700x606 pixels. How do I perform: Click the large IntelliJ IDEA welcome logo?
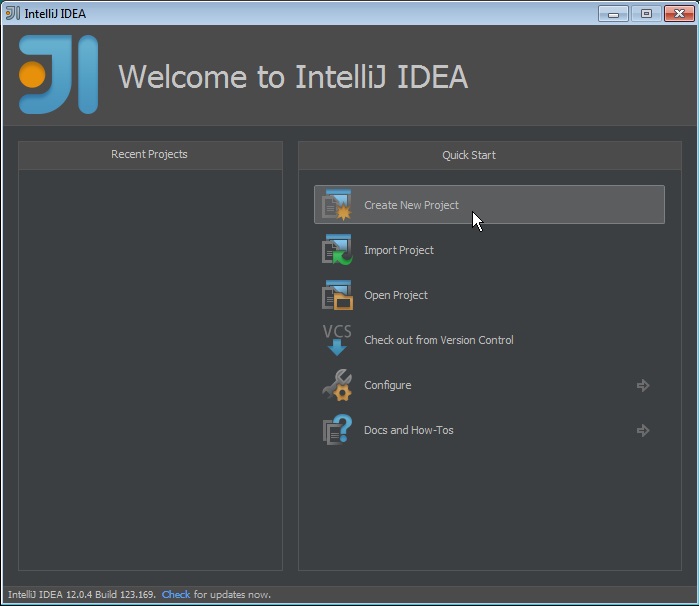pos(58,75)
